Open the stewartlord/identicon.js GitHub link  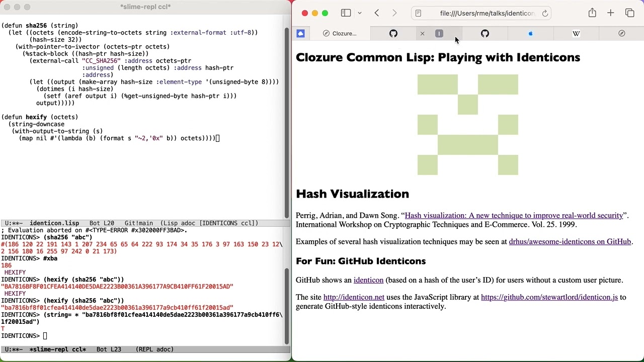coord(549,298)
